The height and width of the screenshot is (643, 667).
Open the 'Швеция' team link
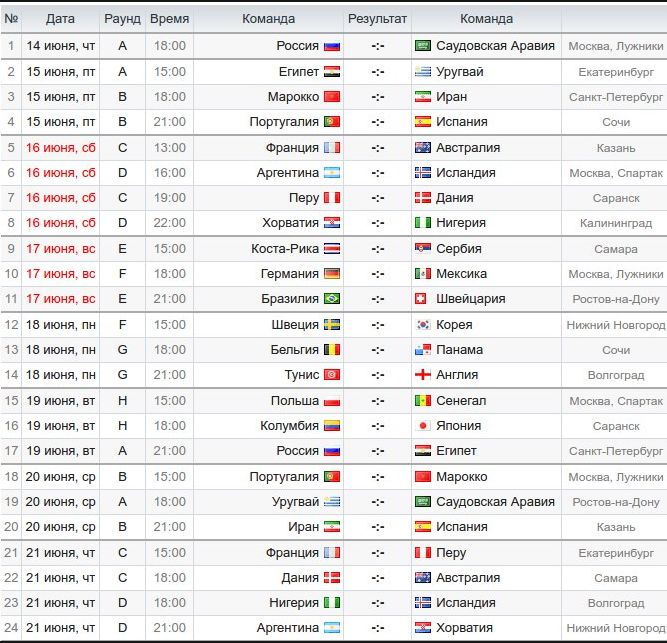(294, 325)
